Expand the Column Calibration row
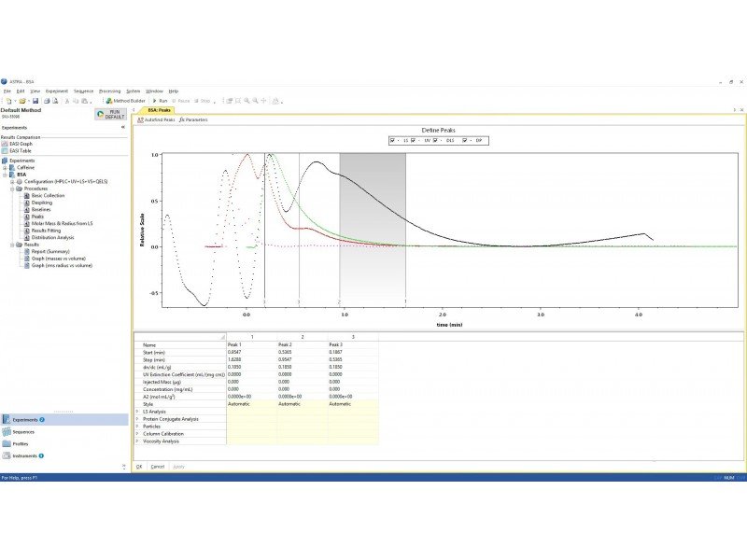This screenshot has width=747, height=560. coord(137,434)
